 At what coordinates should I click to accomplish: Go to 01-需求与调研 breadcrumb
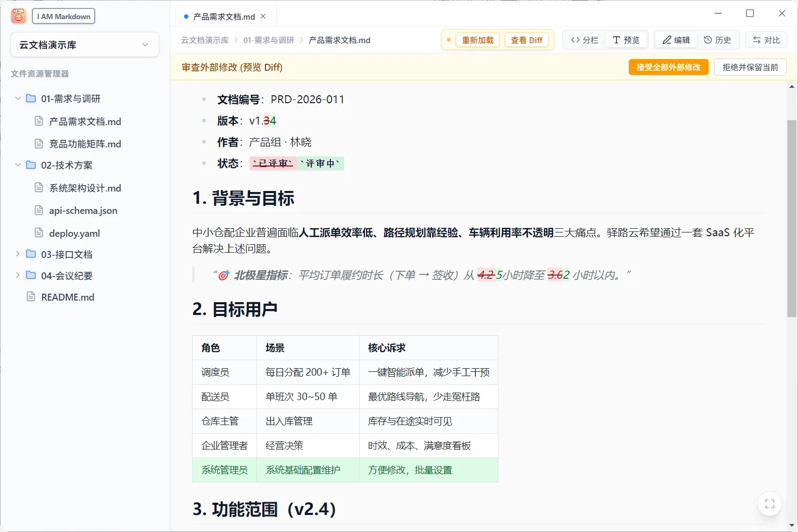[x=269, y=40]
